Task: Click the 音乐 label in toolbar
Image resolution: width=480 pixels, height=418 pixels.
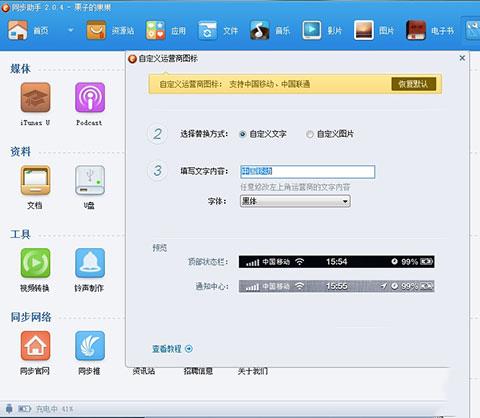Action: click(282, 31)
